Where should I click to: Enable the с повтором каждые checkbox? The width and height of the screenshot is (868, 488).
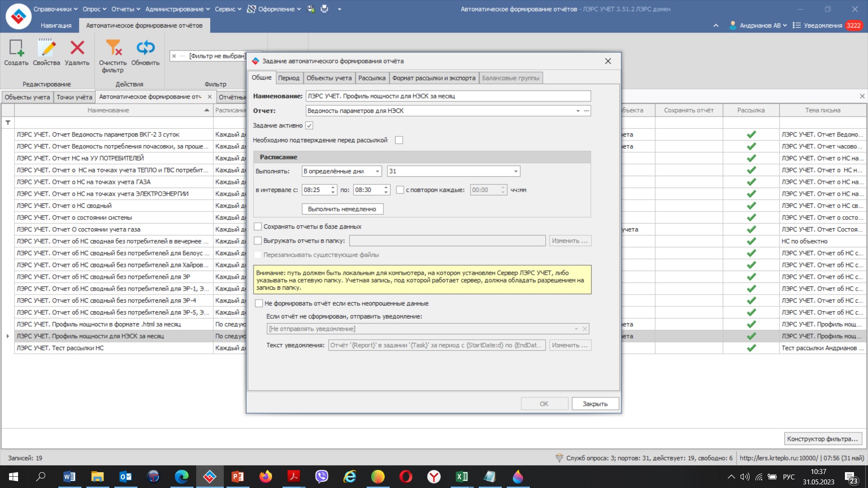[x=400, y=190]
